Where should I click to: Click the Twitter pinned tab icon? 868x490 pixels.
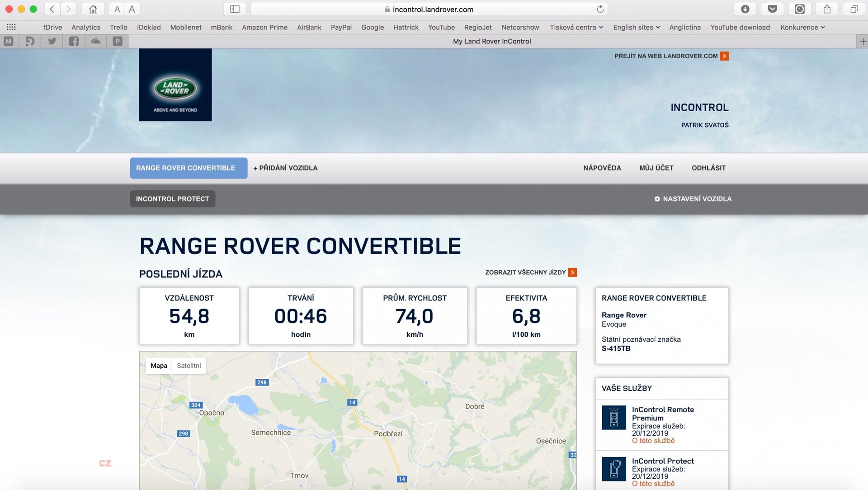[52, 41]
